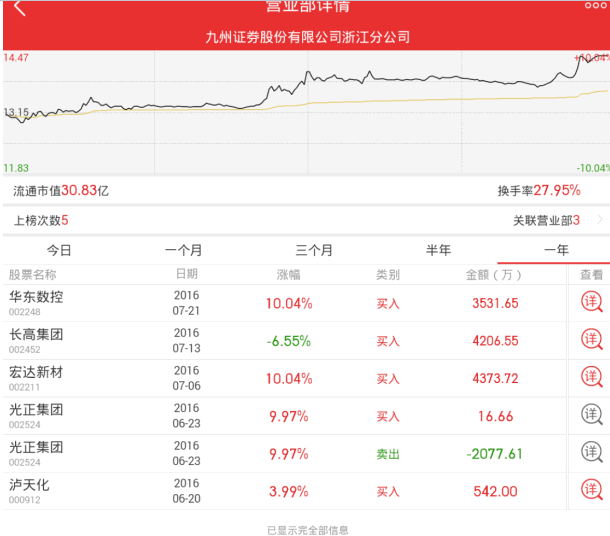Open 关联营业部3 link
Image resolution: width=610 pixels, height=536 pixels.
coord(546,221)
